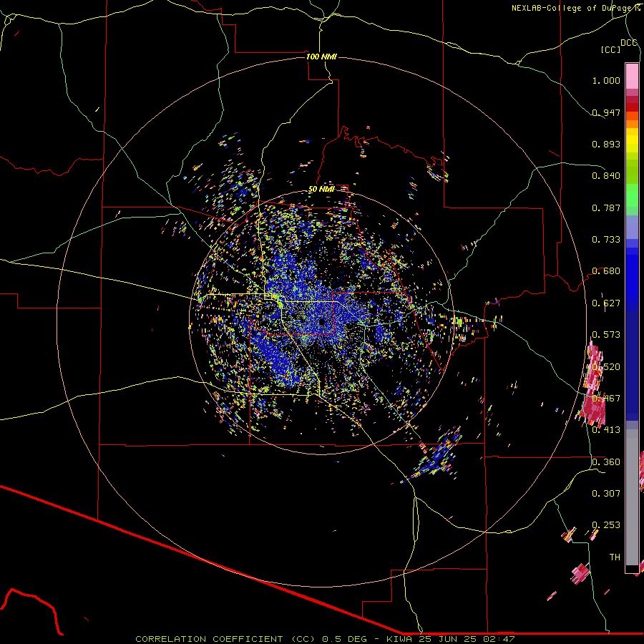This screenshot has width=644, height=644.
Task: Click the NEXLAB-College of DuPage credit text
Action: 575,8
